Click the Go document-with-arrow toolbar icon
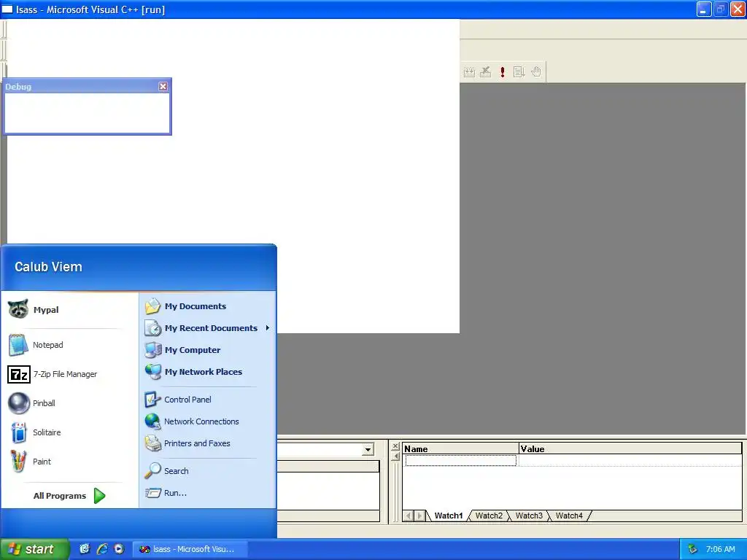The height and width of the screenshot is (560, 747). 519,72
